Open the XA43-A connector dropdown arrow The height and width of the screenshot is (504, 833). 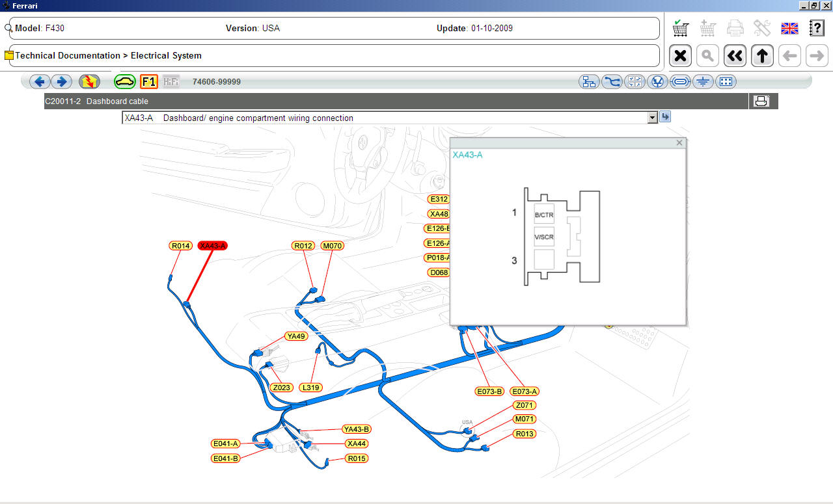(653, 118)
